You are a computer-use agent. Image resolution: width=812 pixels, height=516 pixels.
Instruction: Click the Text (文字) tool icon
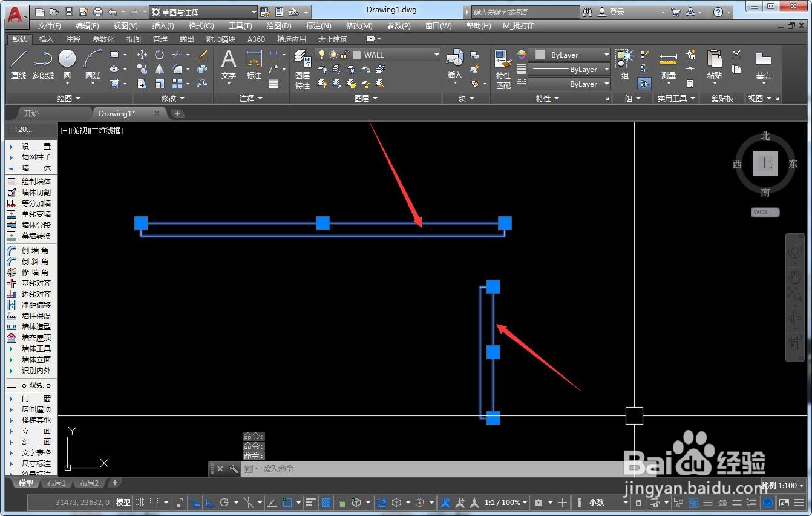click(228, 59)
